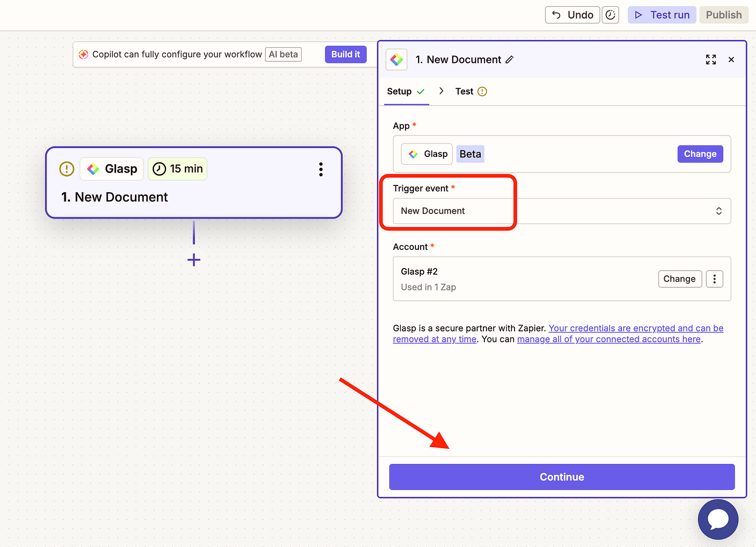Click the AI beta badge
The width and height of the screenshot is (756, 547).
tap(283, 55)
